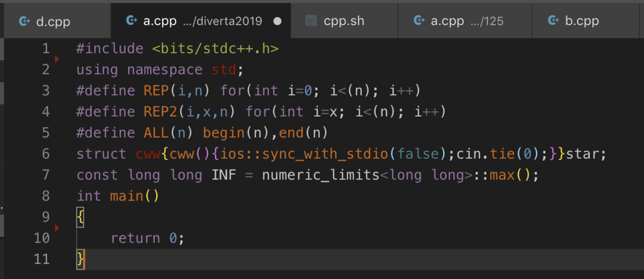Click the 'using' keyword on line 2
Screen dimensions: 644x279
point(97,70)
